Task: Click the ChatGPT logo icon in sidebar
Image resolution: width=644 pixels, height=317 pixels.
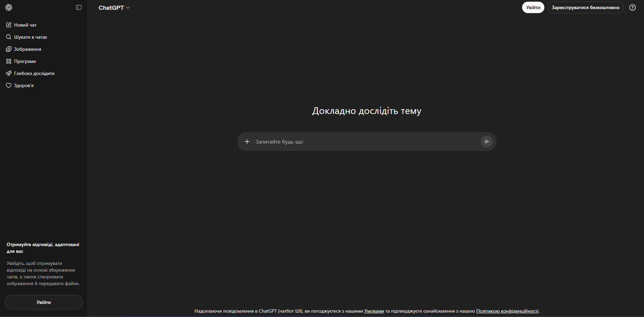Action: [9, 7]
